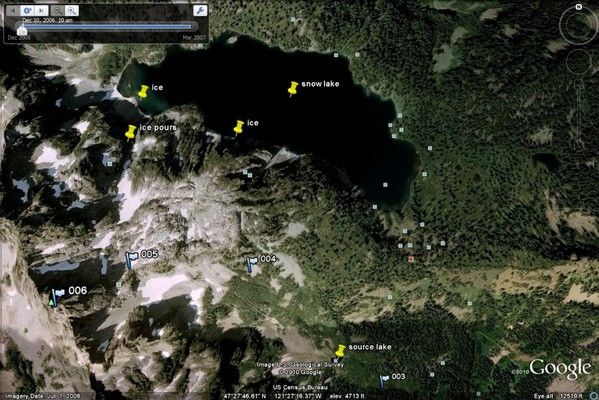Click the 'ice' pushpin on south shore
The image size is (599, 400).
(238, 128)
